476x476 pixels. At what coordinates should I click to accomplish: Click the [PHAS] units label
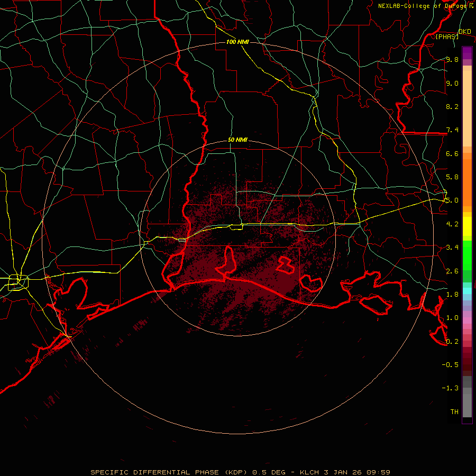(x=447, y=37)
